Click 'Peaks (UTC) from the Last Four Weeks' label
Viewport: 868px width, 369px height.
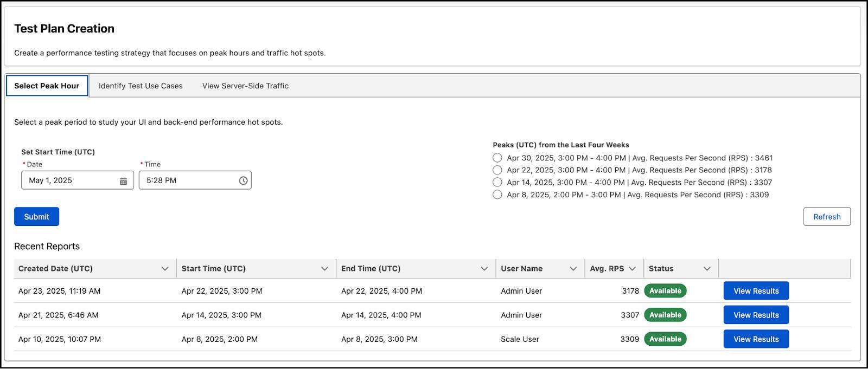click(561, 145)
